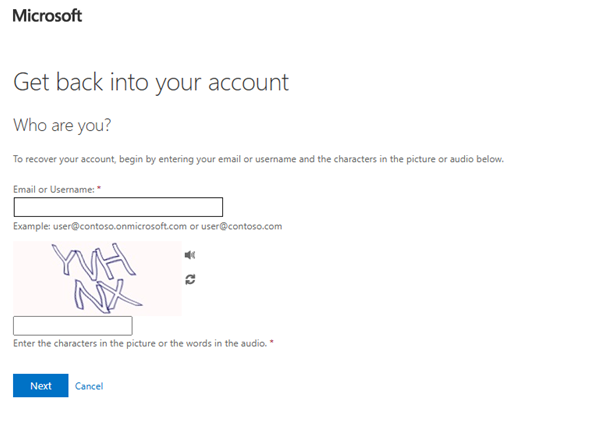Click the recovery instructions paragraph
Screen dimensions: 599x448
point(258,159)
